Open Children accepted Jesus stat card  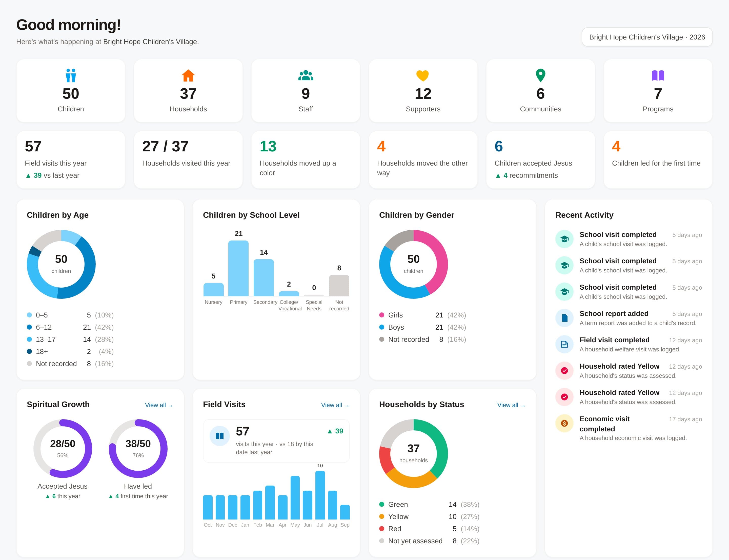point(540,160)
